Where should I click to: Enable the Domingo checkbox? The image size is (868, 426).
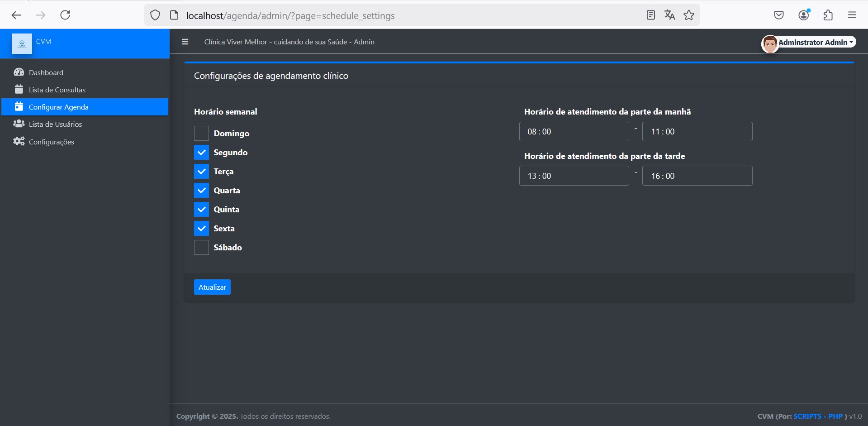click(x=201, y=133)
